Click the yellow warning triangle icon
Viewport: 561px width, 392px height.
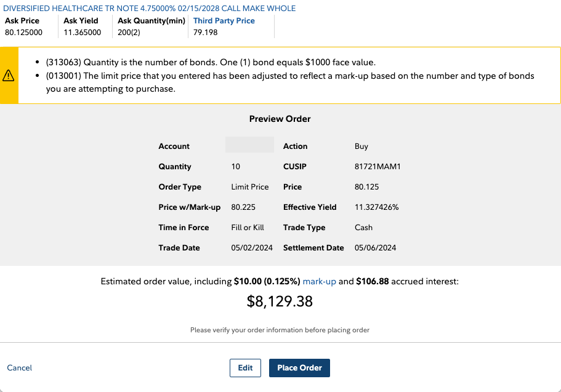[x=8, y=76]
